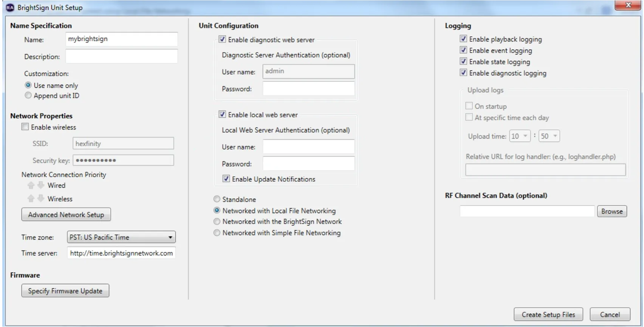The height and width of the screenshot is (327, 644).
Task: Toggle 'Enable diagnostic web server' checkbox
Action: tap(222, 39)
